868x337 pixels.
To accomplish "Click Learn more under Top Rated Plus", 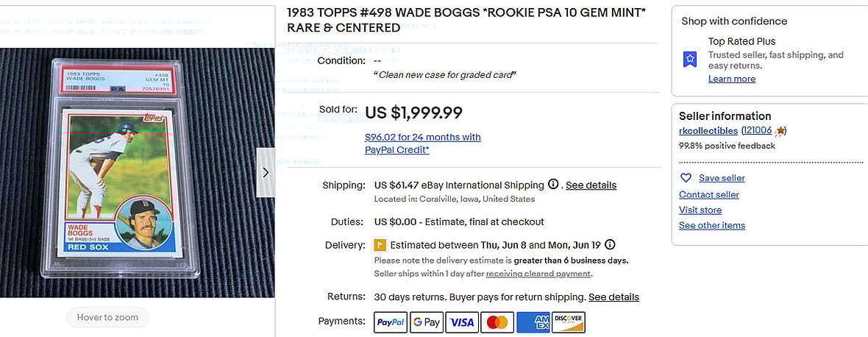I will coord(731,79).
